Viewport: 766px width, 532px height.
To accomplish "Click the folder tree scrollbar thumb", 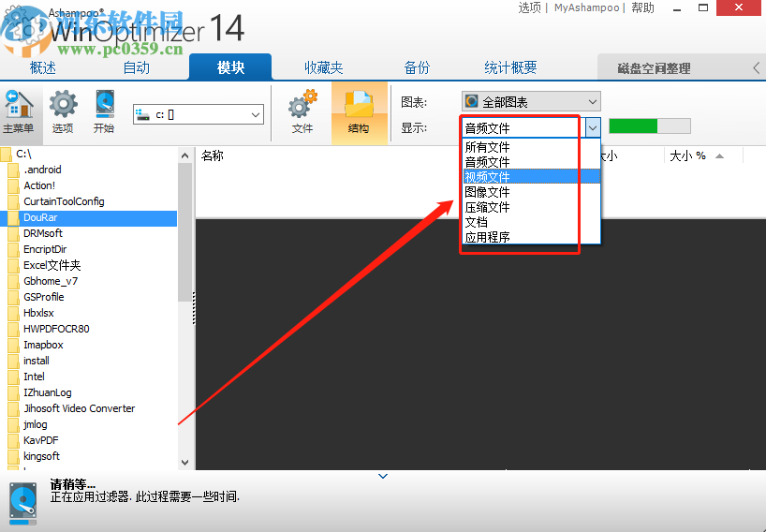I will pos(184,232).
